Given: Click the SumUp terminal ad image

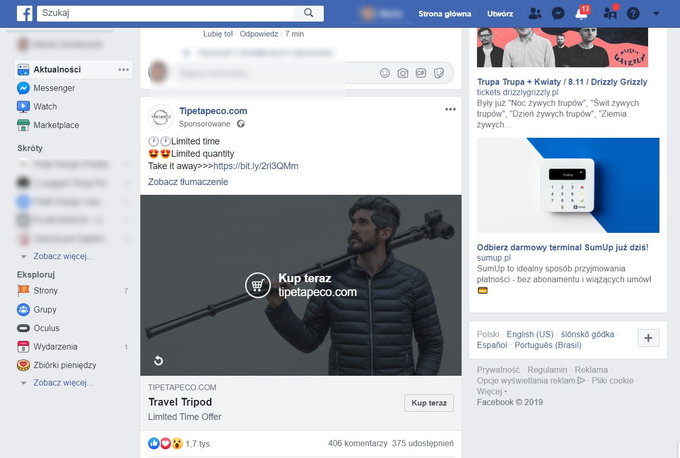Looking at the screenshot, I should pos(568,185).
